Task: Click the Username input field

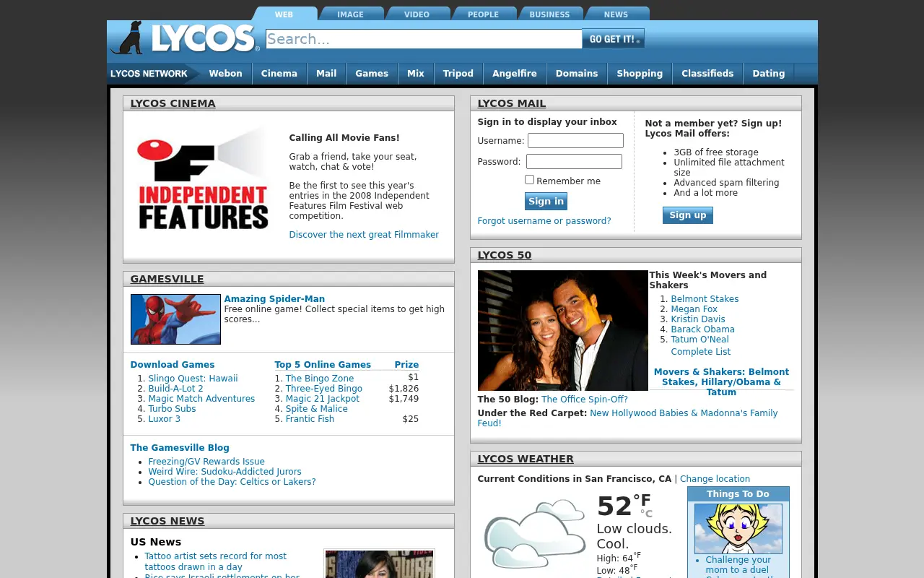Action: pos(575,140)
